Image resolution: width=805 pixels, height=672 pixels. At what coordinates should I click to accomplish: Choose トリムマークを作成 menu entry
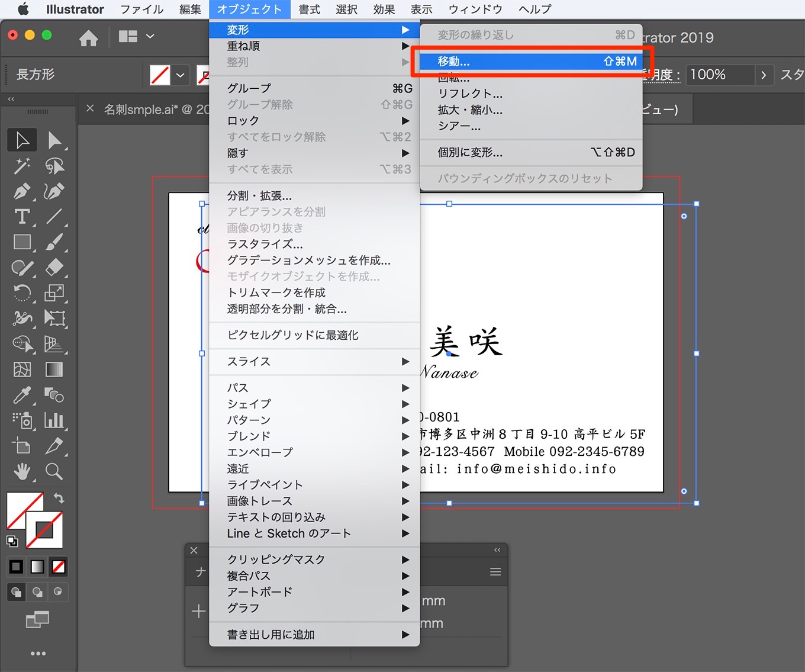tap(314, 293)
